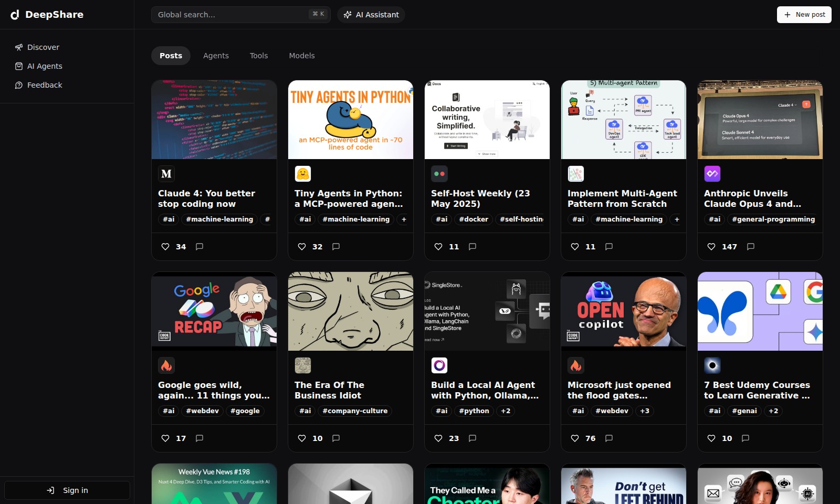Open the AI Assistant
Screen dimensions: 840x504
coord(371,15)
